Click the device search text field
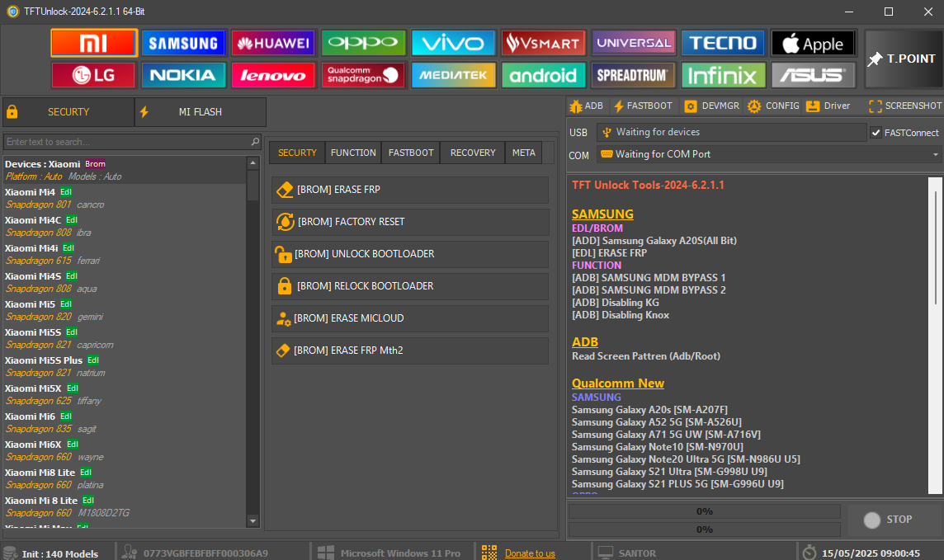 coord(127,142)
